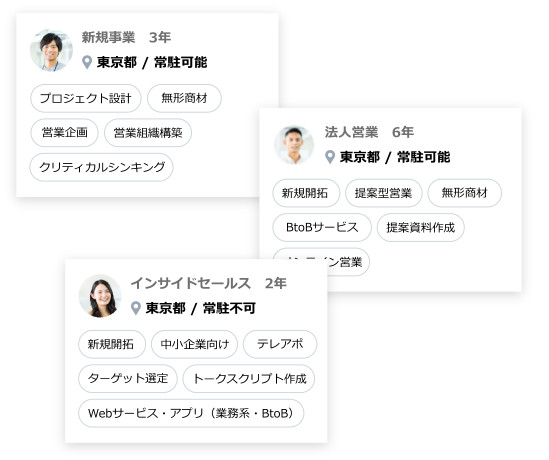The height and width of the screenshot is (460, 549).
Task: Select 無形商材 tag on 新規事業 card
Action: click(x=184, y=98)
